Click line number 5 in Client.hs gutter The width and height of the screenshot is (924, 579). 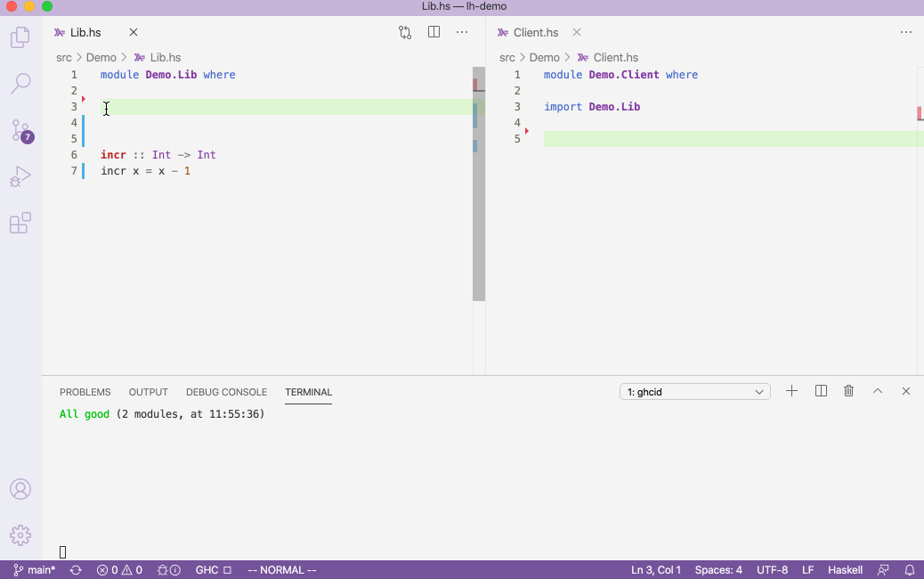click(x=517, y=139)
